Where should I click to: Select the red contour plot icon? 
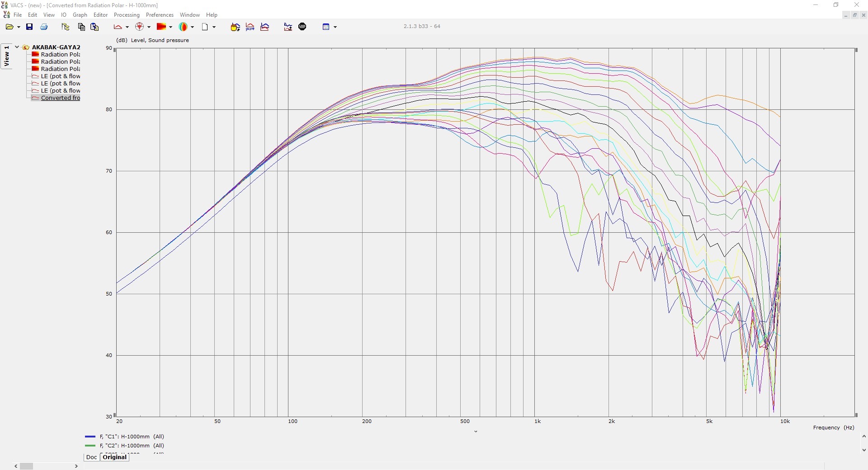[x=161, y=27]
